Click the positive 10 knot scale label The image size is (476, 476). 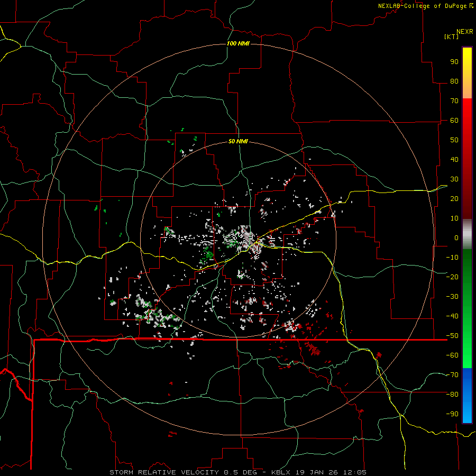(454, 218)
